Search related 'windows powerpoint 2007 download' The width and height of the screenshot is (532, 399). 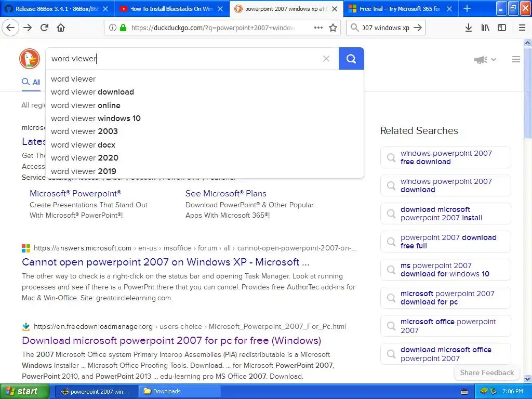pyautogui.click(x=445, y=185)
